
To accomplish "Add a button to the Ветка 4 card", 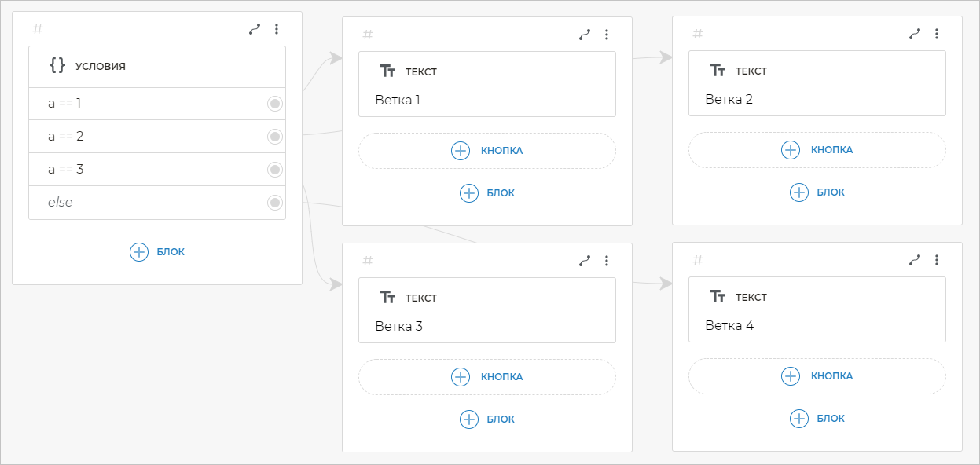I will tap(817, 376).
